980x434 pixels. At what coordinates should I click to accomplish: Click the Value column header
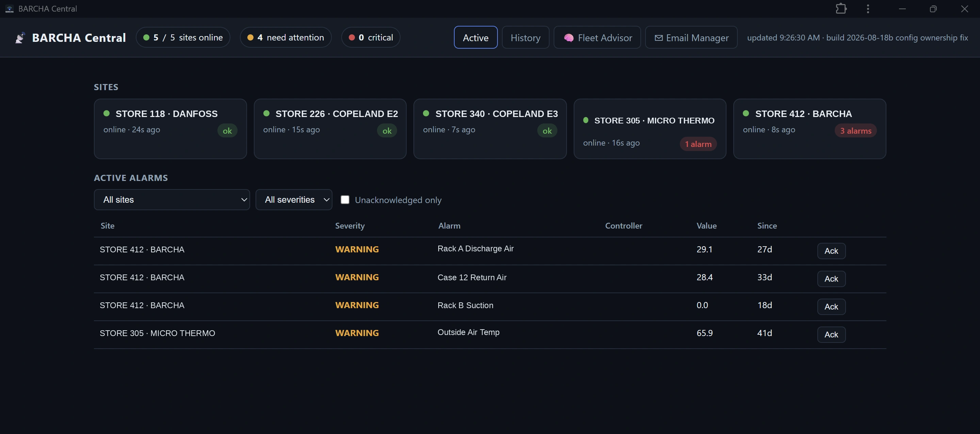[706, 226]
